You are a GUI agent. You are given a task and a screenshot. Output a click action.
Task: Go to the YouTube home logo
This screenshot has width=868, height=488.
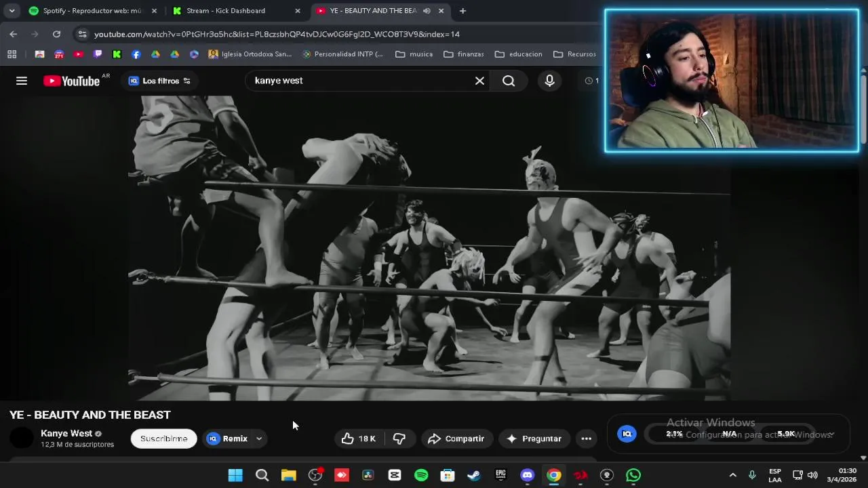click(71, 81)
